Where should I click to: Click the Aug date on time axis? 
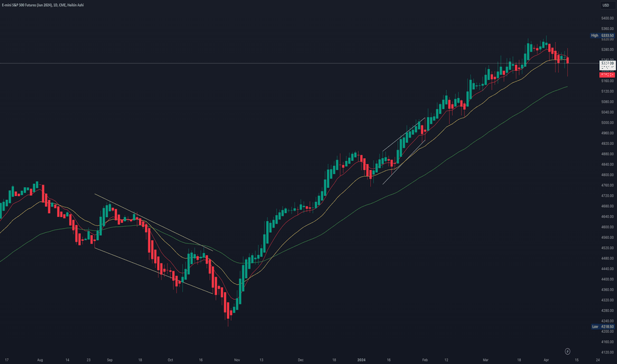40,359
